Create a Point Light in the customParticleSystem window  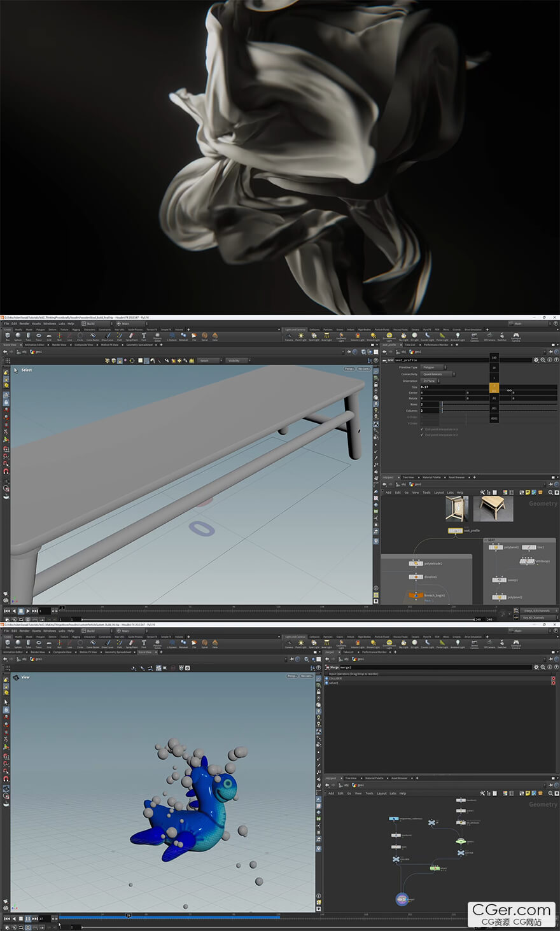301,644
